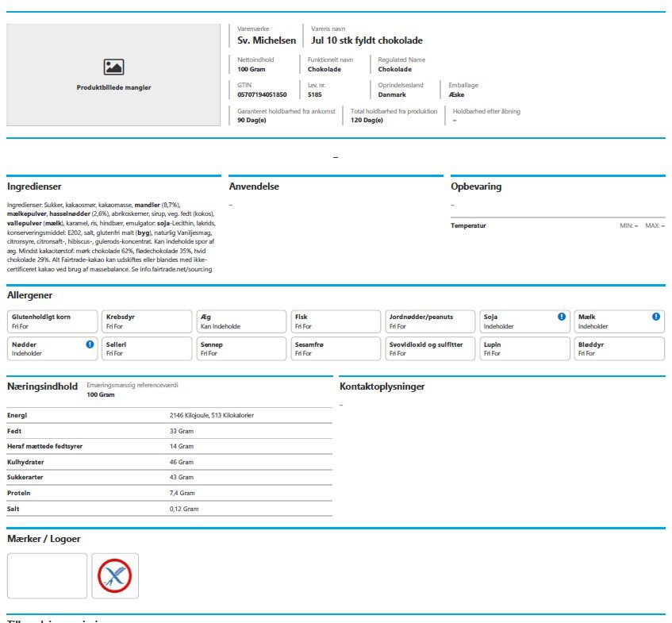Click the Æg allergen card
672x623 pixels.
pyautogui.click(x=241, y=321)
